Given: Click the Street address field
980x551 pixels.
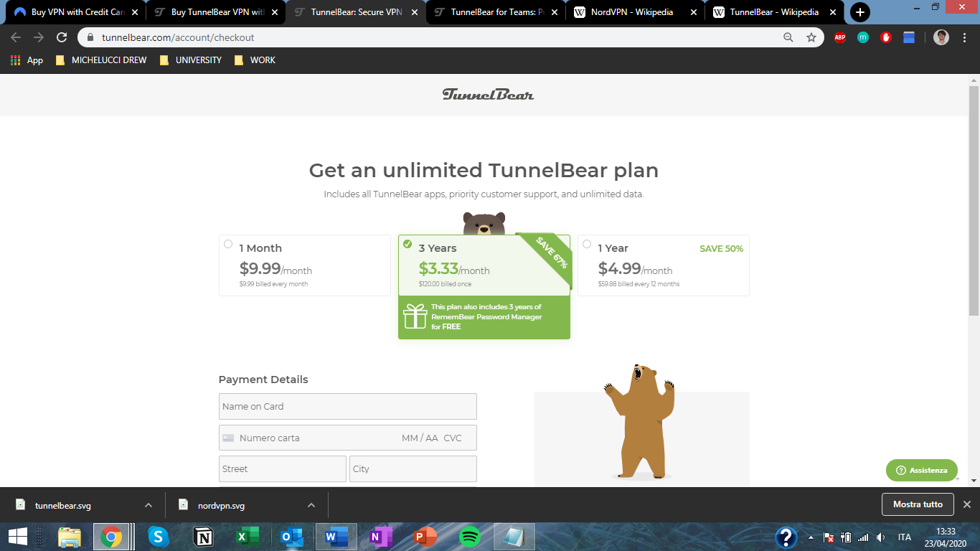Looking at the screenshot, I should click(x=283, y=468).
